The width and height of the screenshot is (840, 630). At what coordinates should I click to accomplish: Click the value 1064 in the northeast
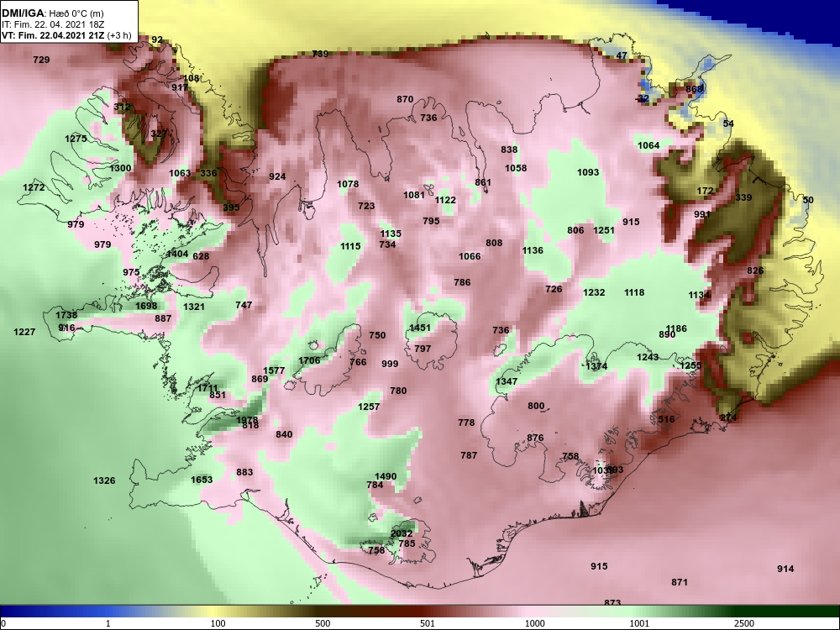(x=648, y=145)
